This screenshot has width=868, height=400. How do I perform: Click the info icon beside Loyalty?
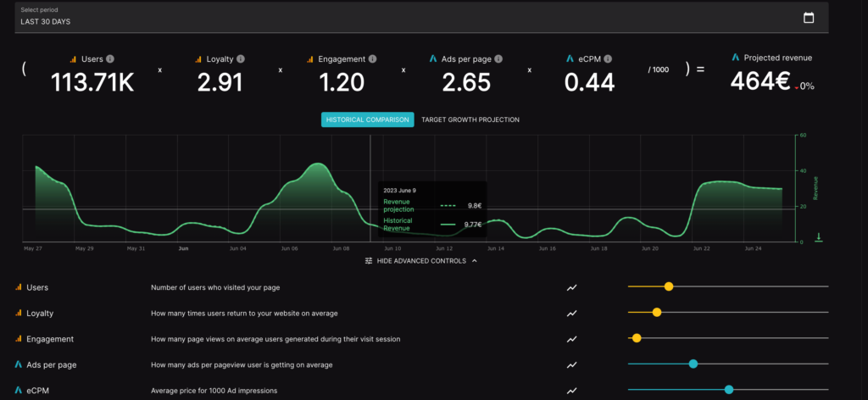coord(241,59)
